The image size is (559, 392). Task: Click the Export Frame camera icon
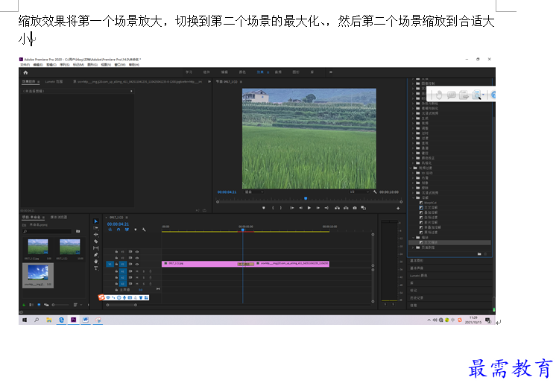pyautogui.click(x=355, y=208)
